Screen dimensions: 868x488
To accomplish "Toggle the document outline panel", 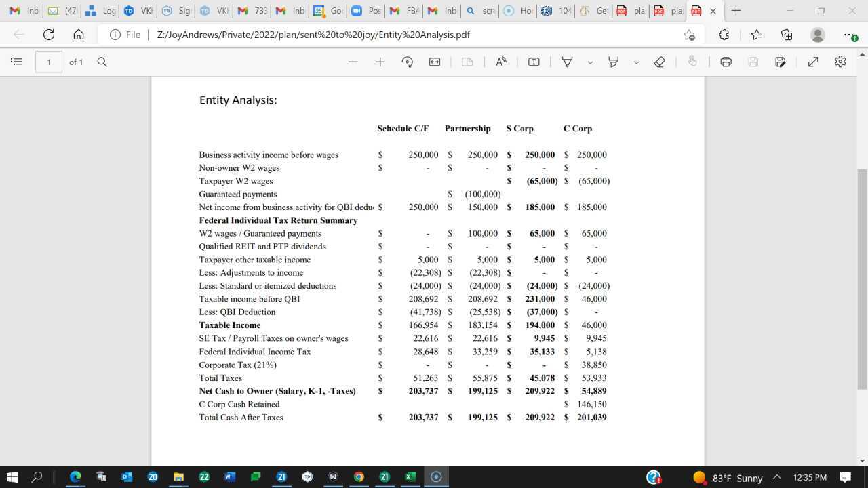I will click(16, 62).
